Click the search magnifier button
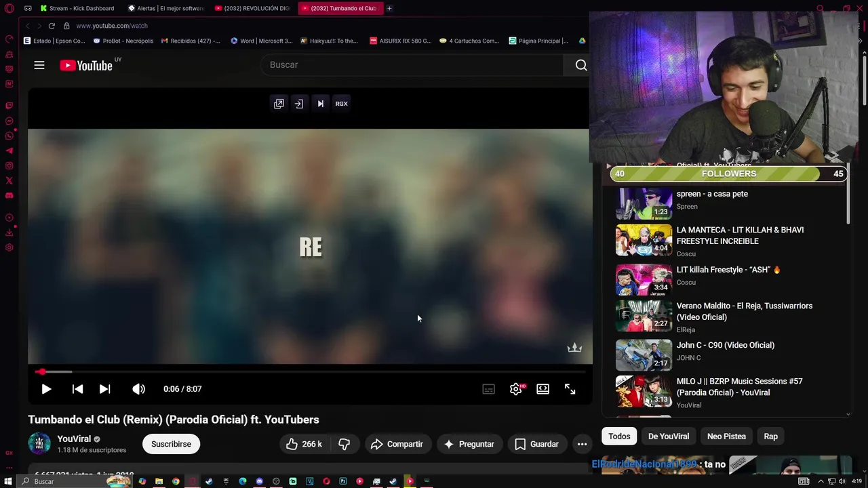Viewport: 868px width, 488px height. [581, 65]
